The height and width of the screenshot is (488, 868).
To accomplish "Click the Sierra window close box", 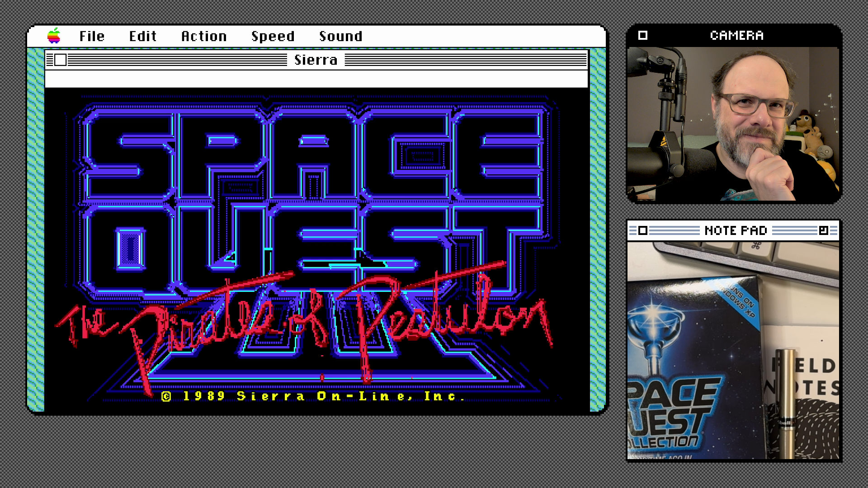I will (x=61, y=60).
